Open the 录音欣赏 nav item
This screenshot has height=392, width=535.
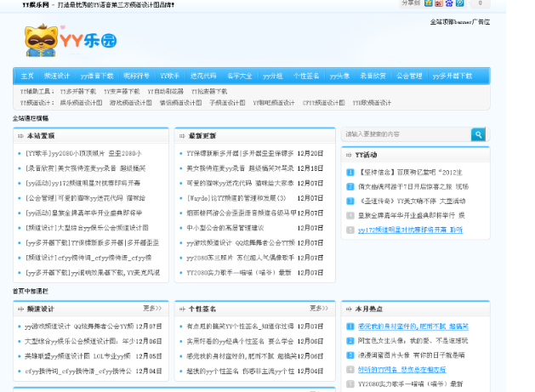point(373,76)
